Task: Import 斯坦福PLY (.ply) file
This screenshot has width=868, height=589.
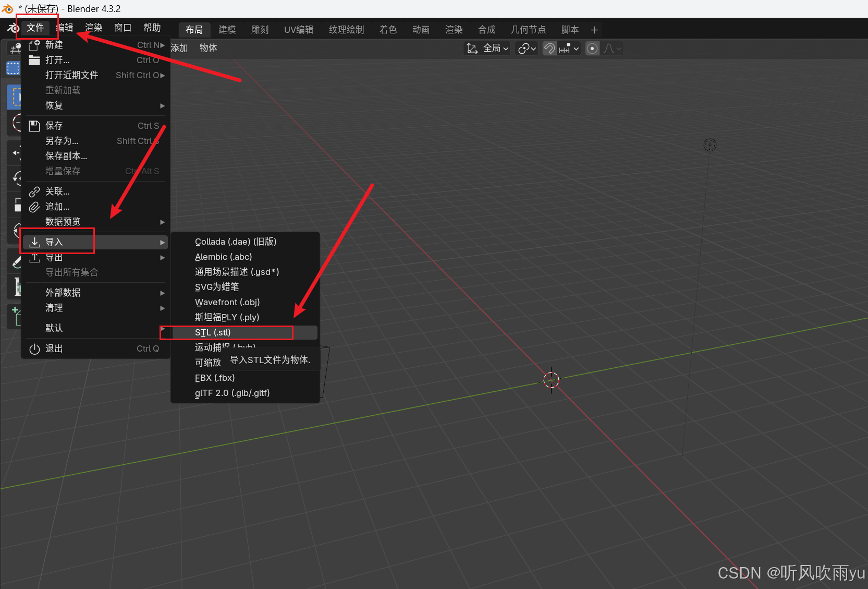Action: point(245,317)
